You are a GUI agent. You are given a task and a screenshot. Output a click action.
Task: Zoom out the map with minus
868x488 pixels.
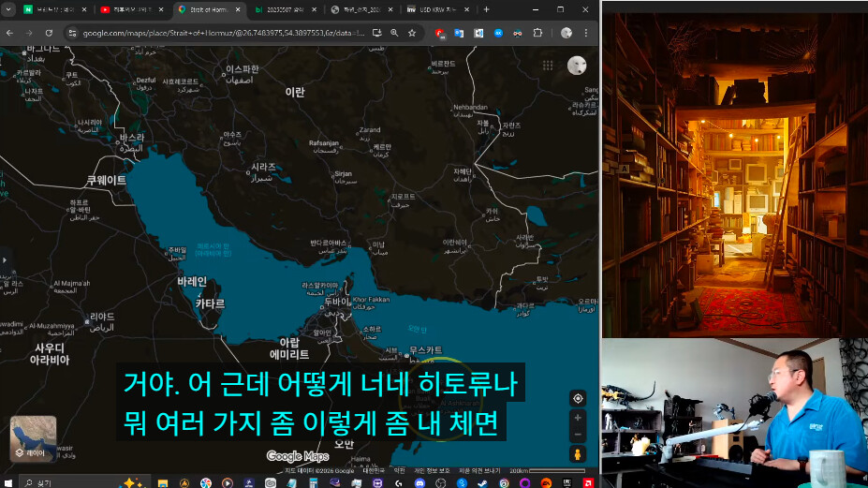point(578,435)
